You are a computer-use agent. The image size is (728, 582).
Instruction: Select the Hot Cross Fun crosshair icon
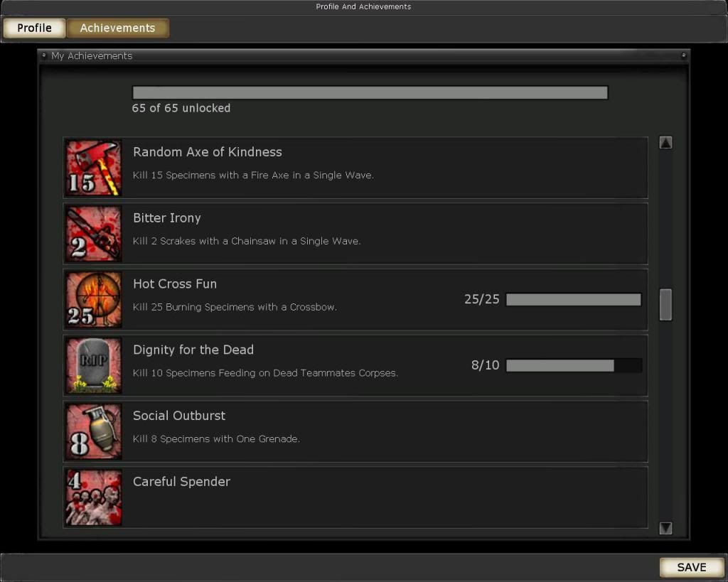(93, 299)
